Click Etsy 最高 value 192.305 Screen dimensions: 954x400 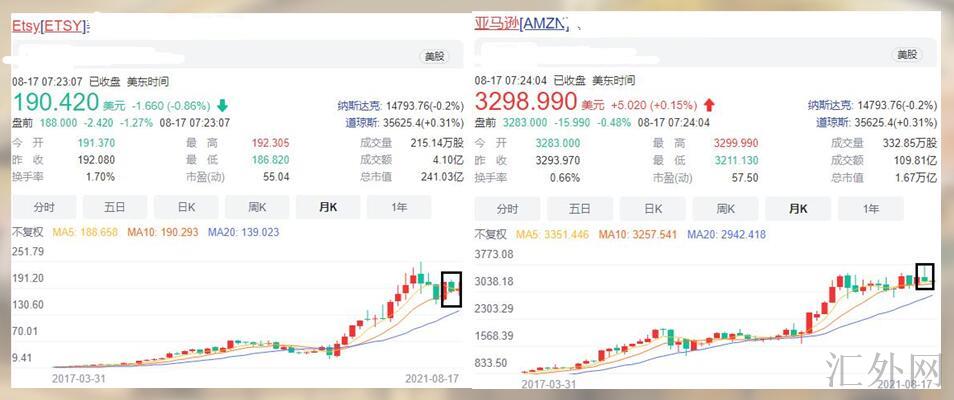coord(271,143)
